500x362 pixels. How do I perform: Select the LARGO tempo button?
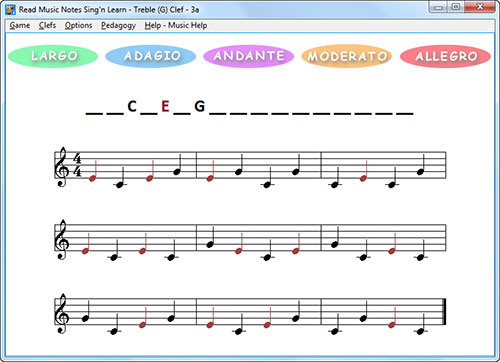53,56
